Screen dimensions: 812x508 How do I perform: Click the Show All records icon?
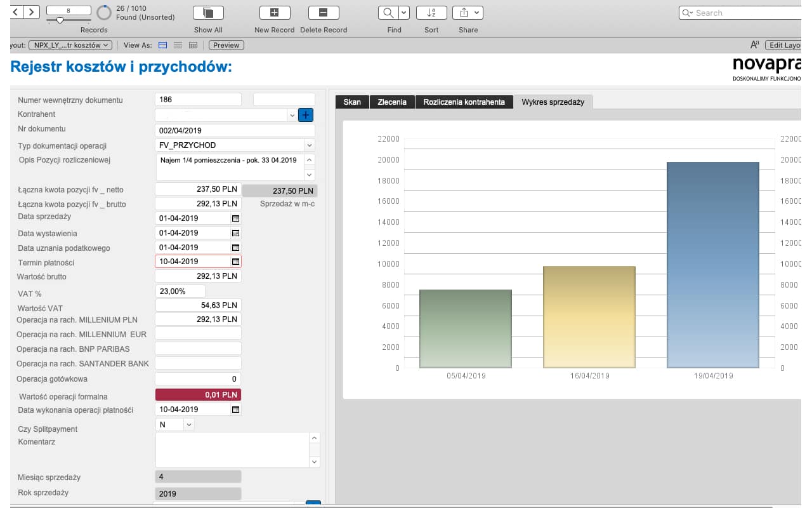pyautogui.click(x=208, y=13)
